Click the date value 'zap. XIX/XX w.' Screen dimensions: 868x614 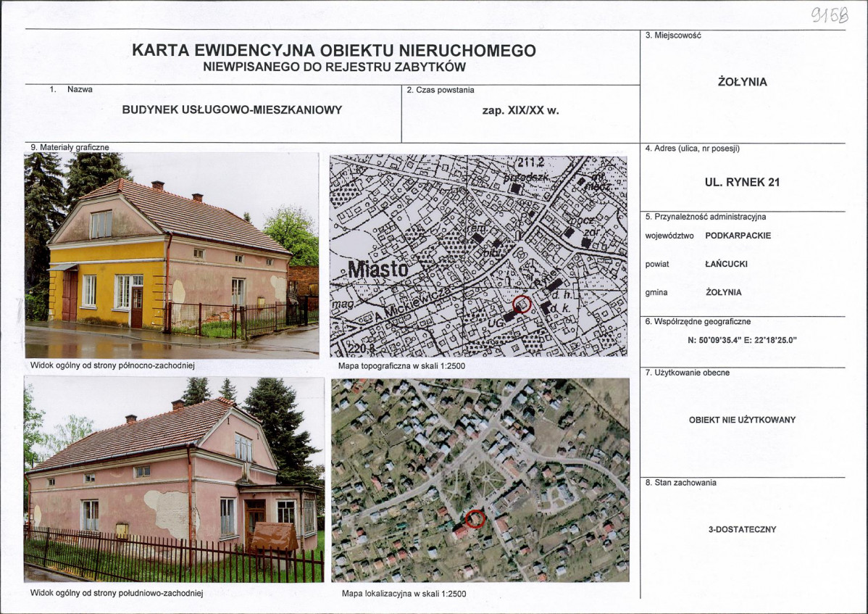520,110
